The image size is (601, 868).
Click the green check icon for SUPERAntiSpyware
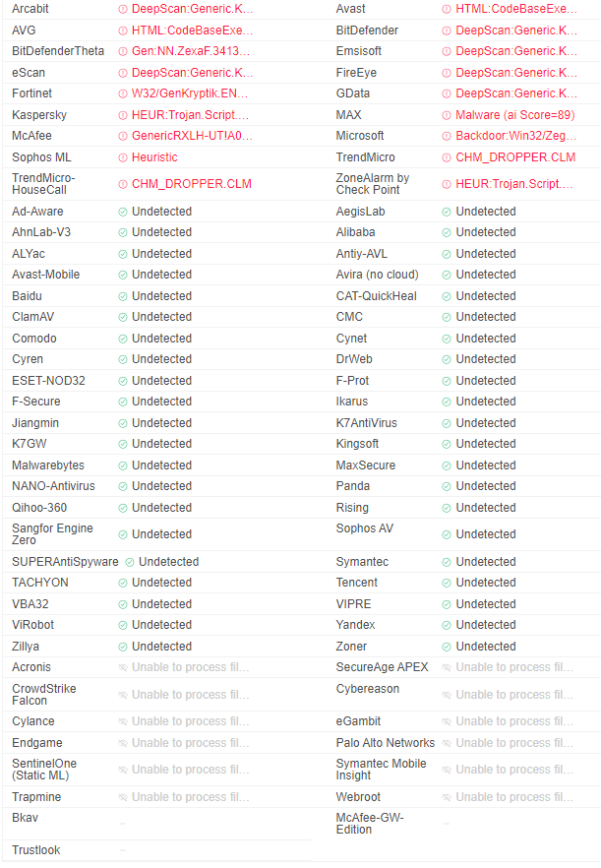tap(130, 562)
